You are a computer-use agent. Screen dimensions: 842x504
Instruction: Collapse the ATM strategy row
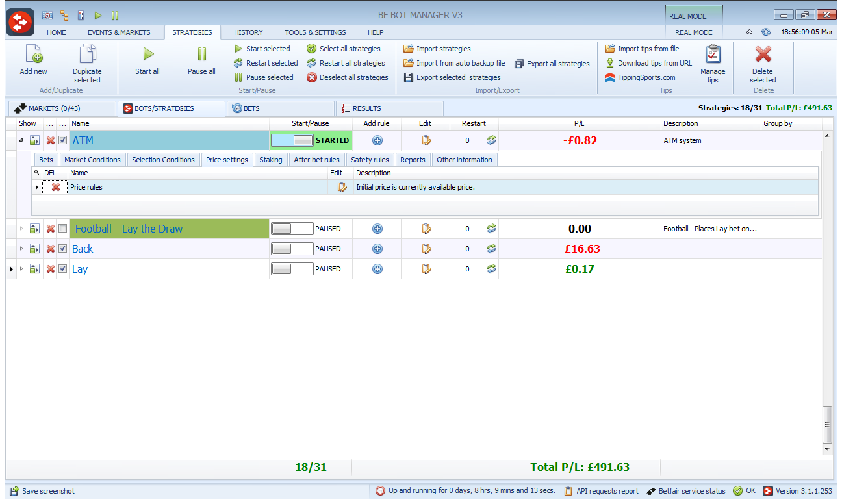click(21, 140)
